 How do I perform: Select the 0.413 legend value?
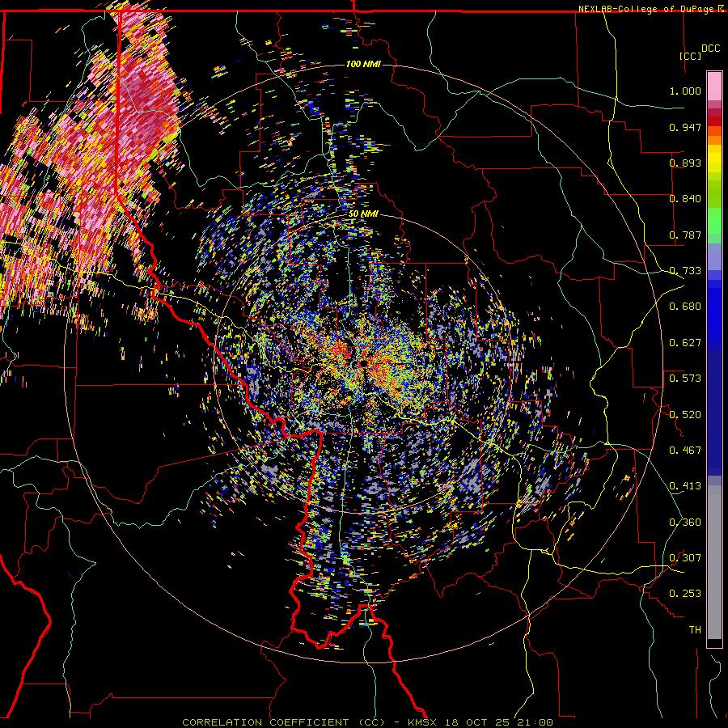(x=685, y=486)
